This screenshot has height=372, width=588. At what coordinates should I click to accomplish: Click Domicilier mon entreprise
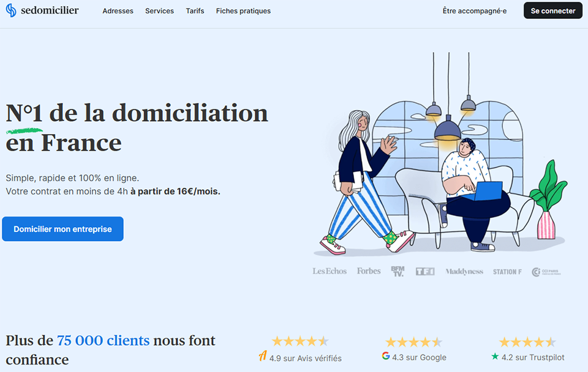tap(62, 228)
